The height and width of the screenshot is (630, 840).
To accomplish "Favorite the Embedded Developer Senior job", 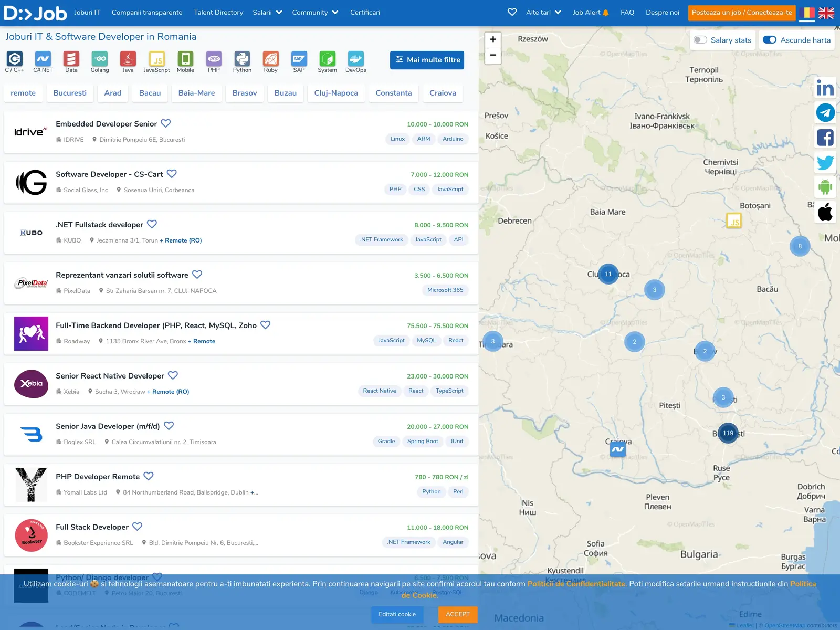I will pyautogui.click(x=166, y=123).
